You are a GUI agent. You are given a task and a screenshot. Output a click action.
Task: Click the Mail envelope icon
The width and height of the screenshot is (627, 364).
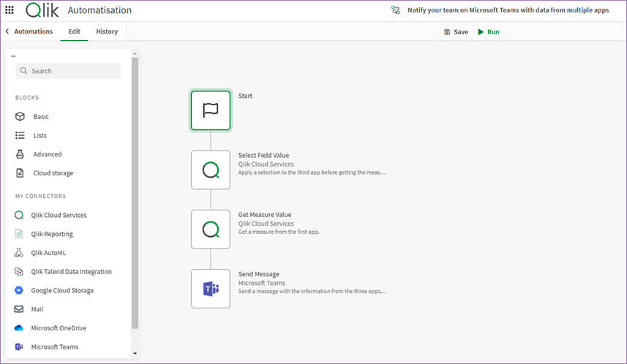(19, 309)
